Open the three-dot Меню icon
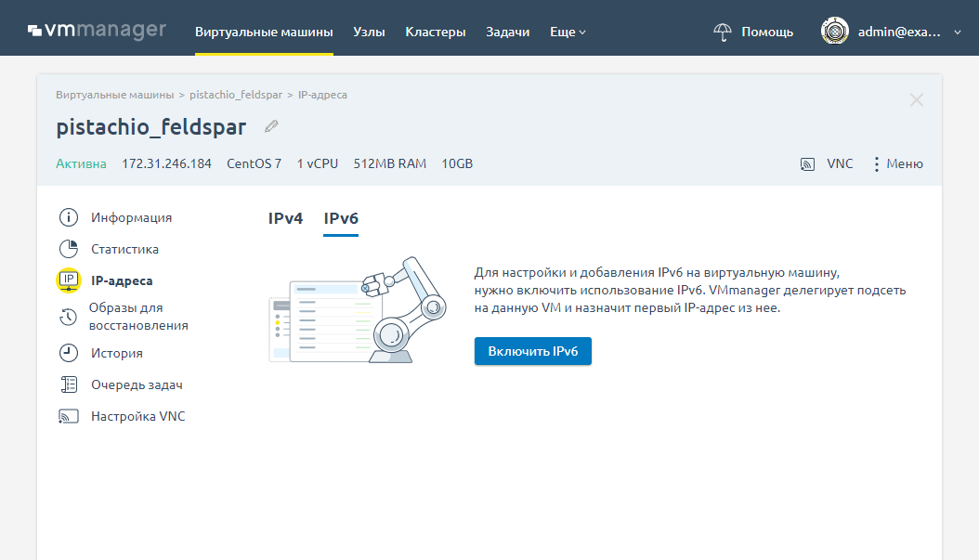Image resolution: width=979 pixels, height=560 pixels. coord(877,164)
